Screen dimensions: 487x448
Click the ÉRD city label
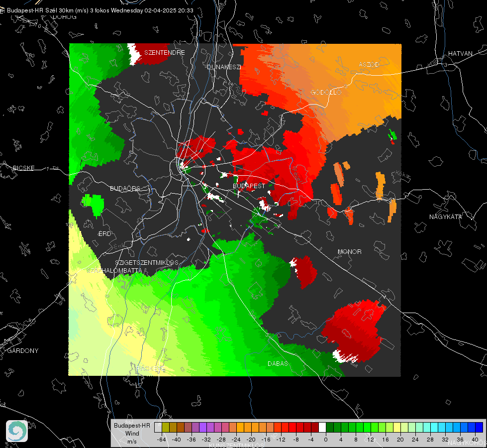coord(104,234)
